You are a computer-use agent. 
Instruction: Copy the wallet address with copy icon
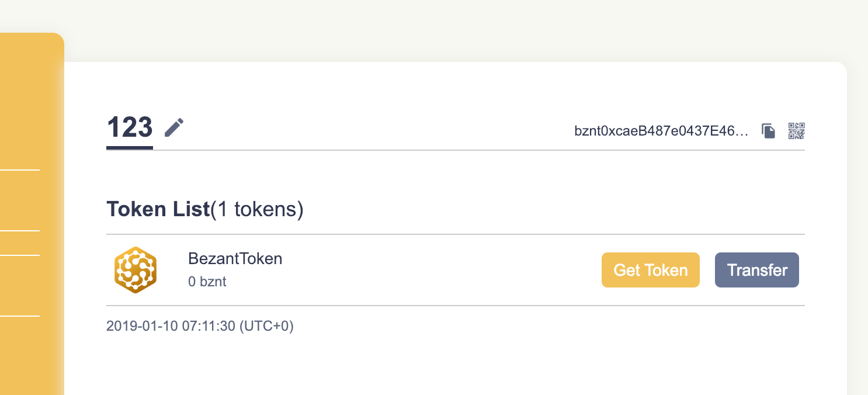[x=768, y=131]
